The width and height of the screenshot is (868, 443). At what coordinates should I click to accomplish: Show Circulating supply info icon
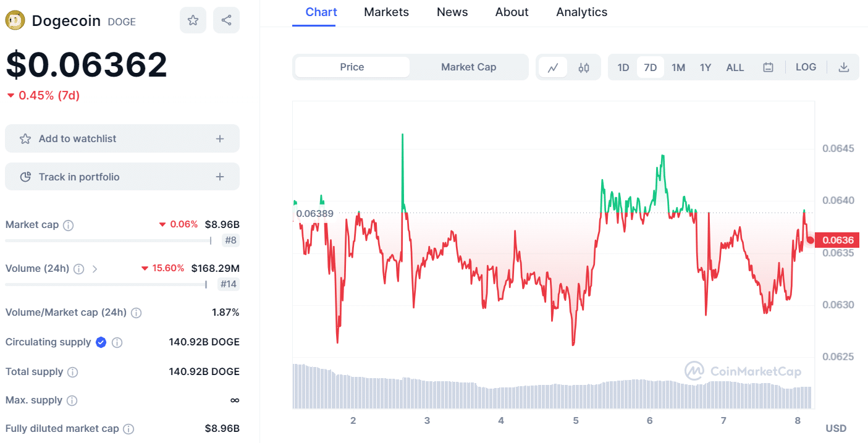[x=117, y=342]
